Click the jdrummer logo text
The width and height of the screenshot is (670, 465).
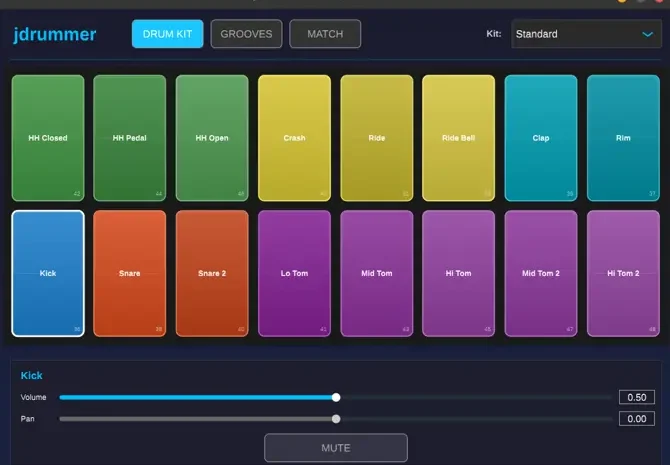(55, 34)
